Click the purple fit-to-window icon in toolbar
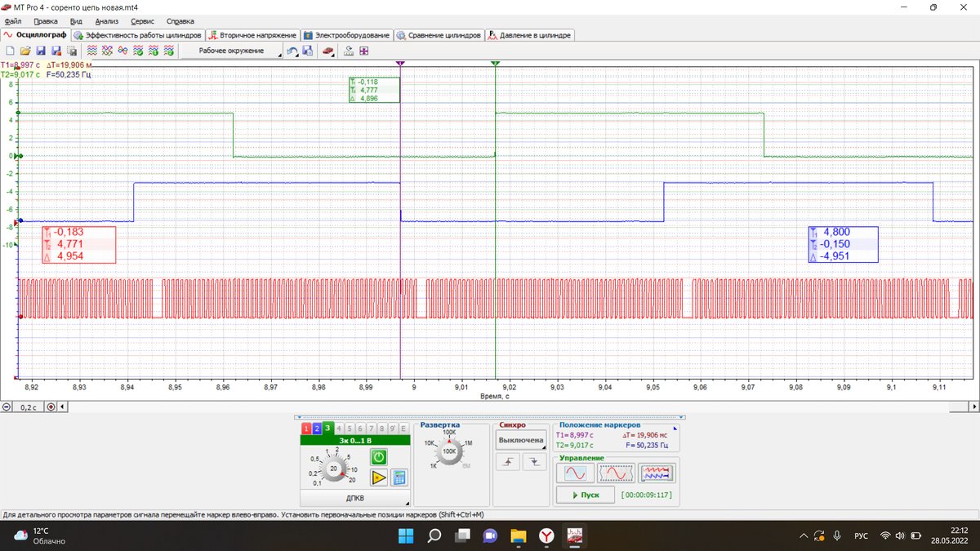This screenshot has width=980, height=551. (x=363, y=51)
